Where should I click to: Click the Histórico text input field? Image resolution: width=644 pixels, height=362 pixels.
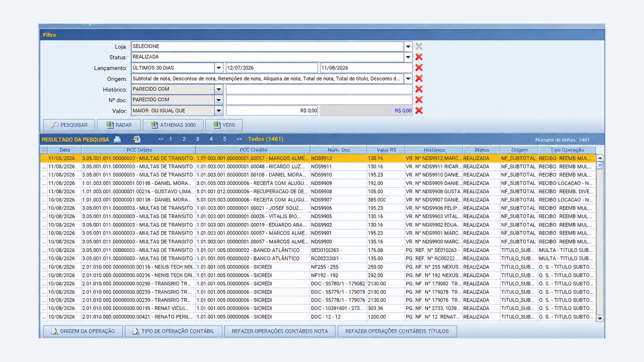coord(319,89)
